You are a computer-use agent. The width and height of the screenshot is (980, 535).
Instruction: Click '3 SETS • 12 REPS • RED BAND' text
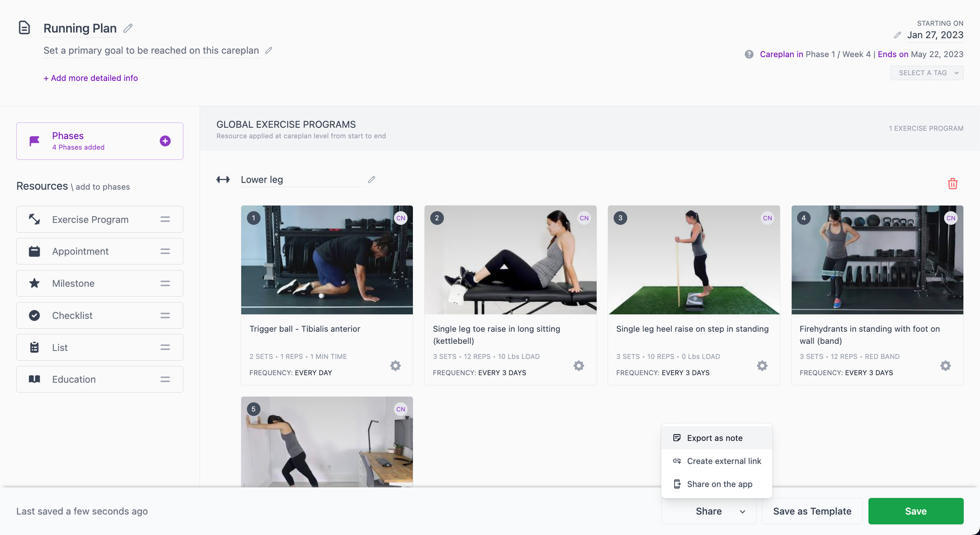[849, 357]
